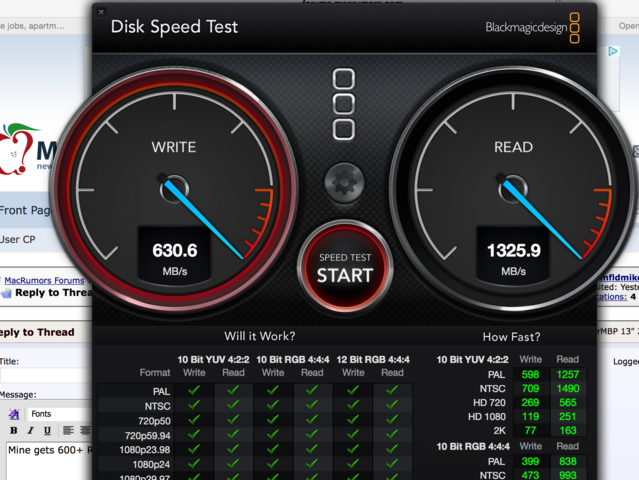Click 1080p24 12 Bit RGB read checkmark
This screenshot has width=639, height=480.
[x=392, y=464]
